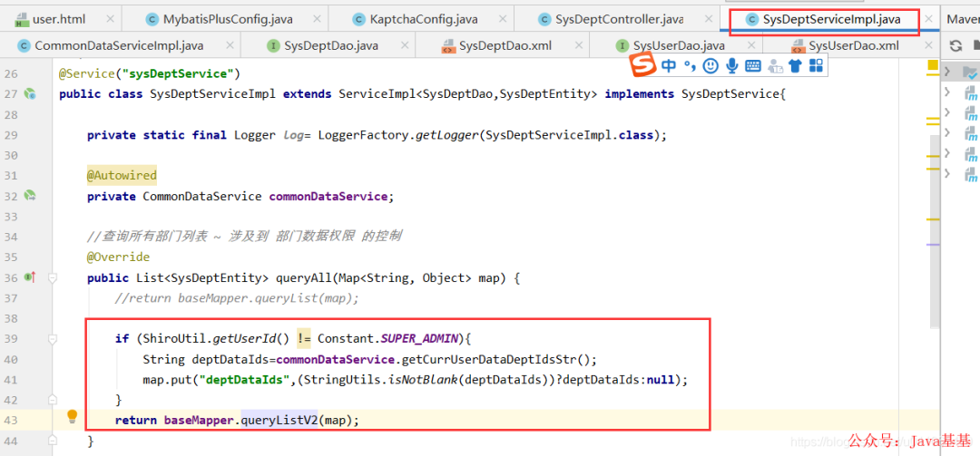Expand the Maven node with checkmarked folder icon

tap(947, 72)
